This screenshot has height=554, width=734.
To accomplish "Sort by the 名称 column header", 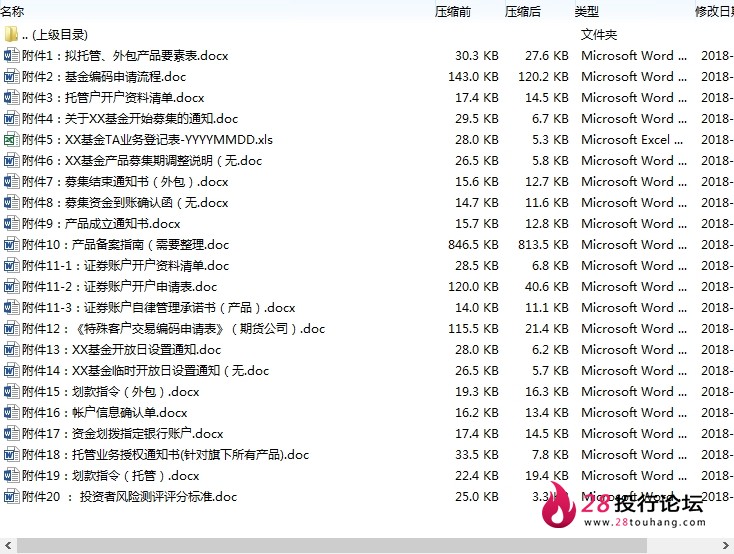I will click(x=12, y=11).
